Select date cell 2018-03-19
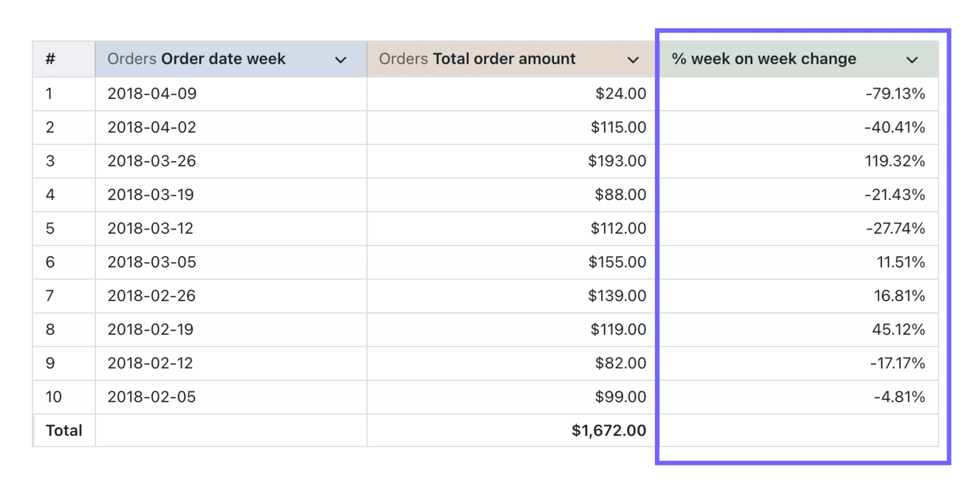This screenshot has height=493, width=980. (x=151, y=195)
